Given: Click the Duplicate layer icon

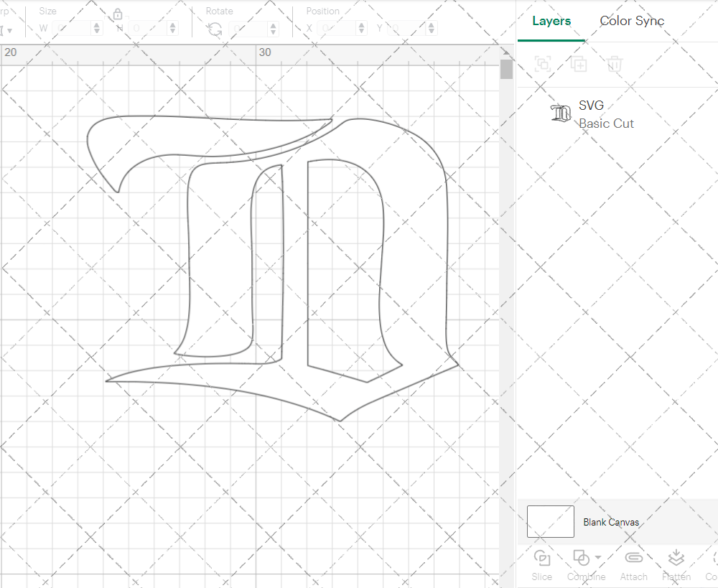Looking at the screenshot, I should coord(579,64).
